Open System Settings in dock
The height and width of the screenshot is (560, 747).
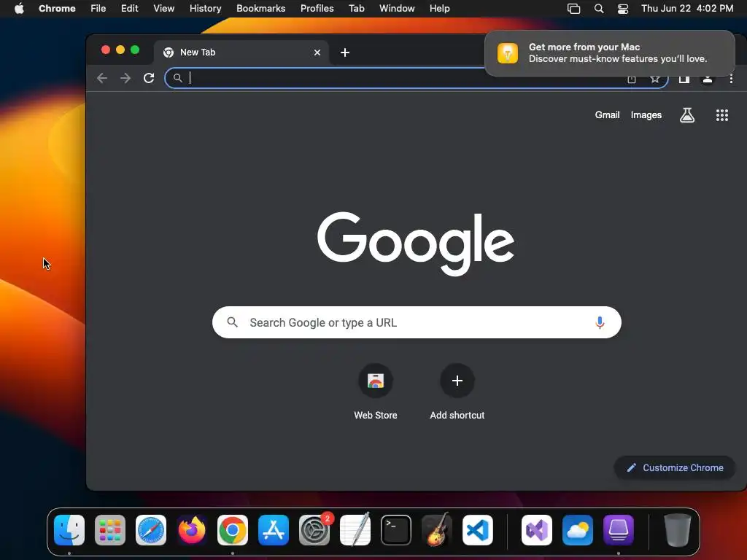(x=314, y=530)
